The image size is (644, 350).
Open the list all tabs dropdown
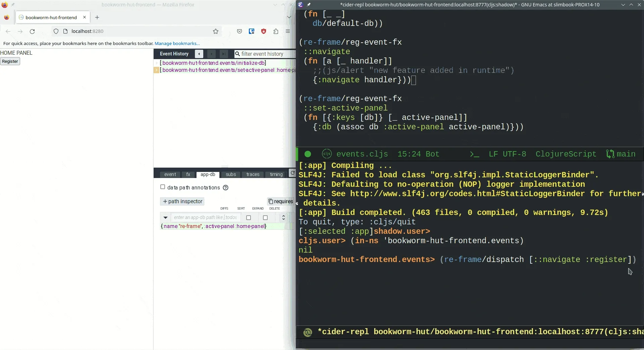289,17
